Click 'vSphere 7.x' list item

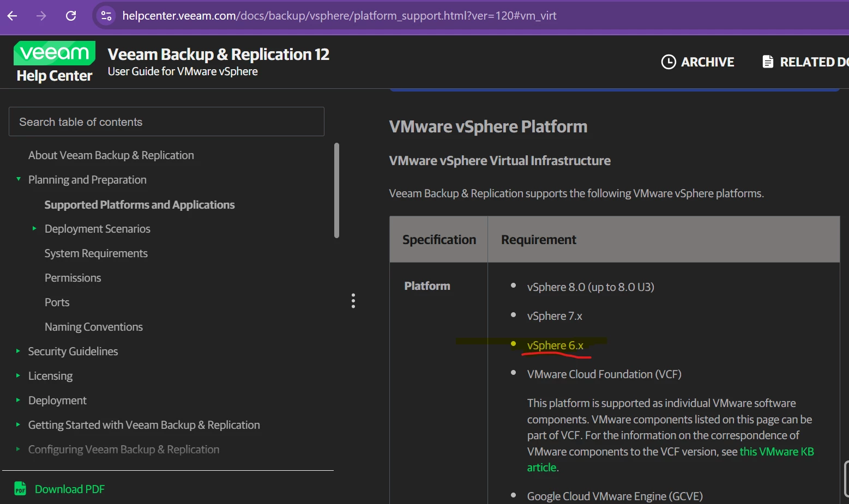tap(555, 316)
